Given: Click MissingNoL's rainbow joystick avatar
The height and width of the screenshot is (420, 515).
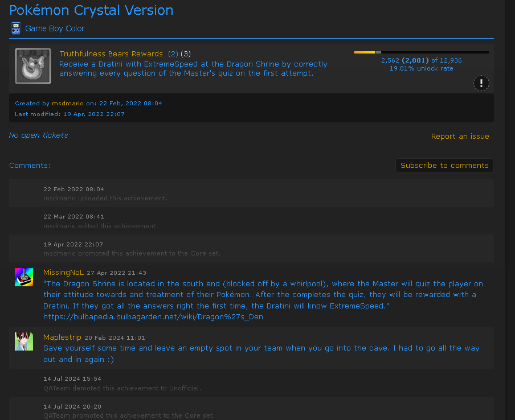Looking at the screenshot, I should click(24, 277).
